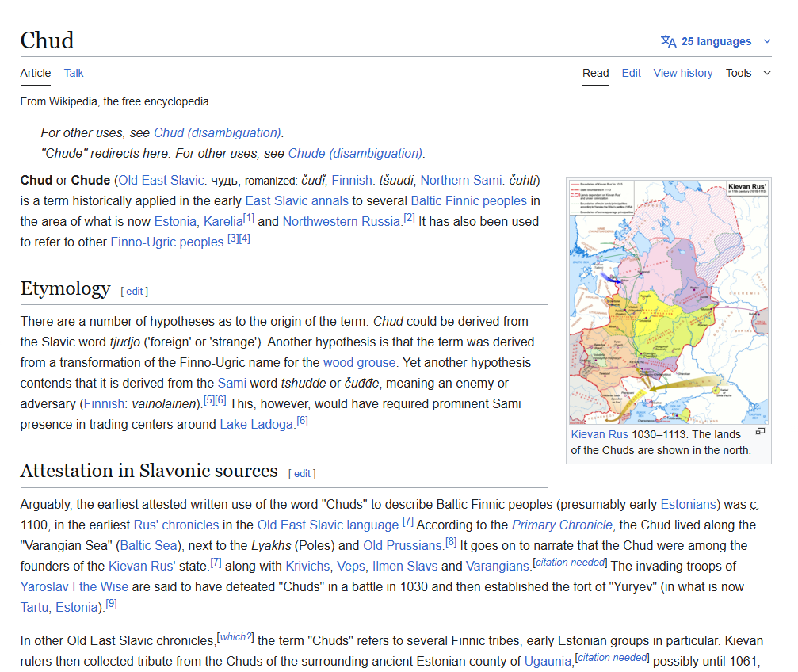This screenshot has width=798, height=672.
Task: Open the Finnish link before vainolainen
Action: (103, 403)
